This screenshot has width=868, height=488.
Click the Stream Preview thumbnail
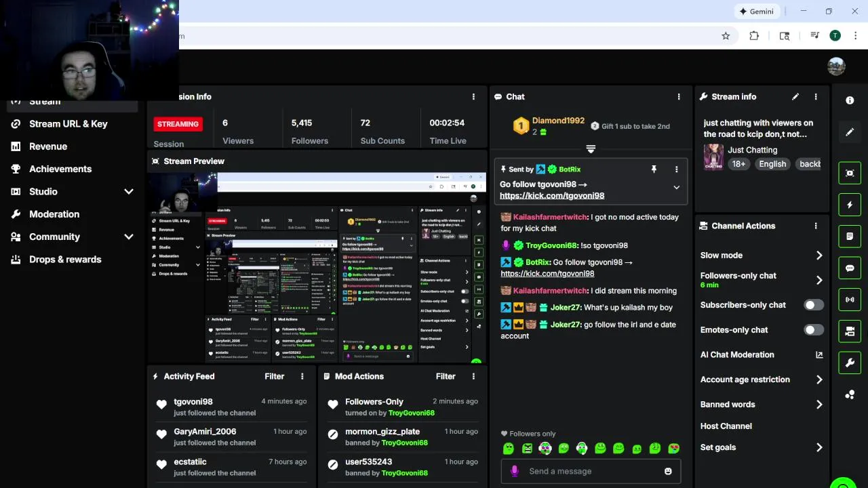tap(317, 268)
